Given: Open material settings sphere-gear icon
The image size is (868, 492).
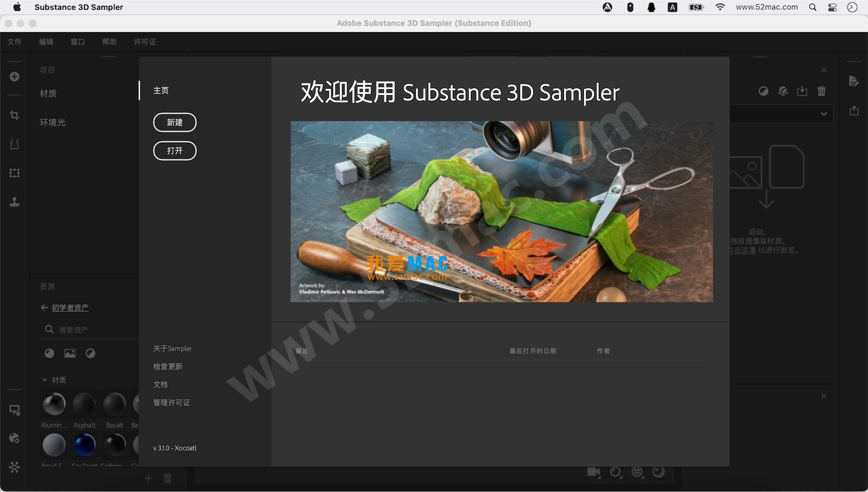Looking at the screenshot, I should pyautogui.click(x=14, y=438).
